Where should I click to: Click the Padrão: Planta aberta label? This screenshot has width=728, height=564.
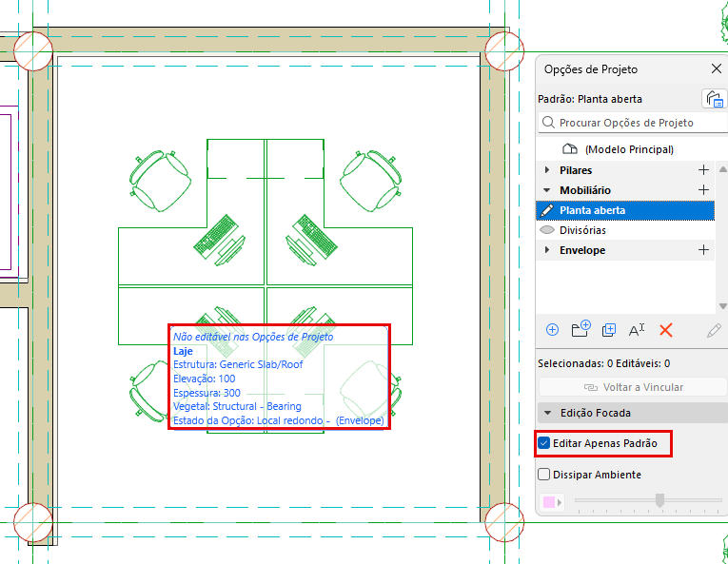tap(590, 99)
